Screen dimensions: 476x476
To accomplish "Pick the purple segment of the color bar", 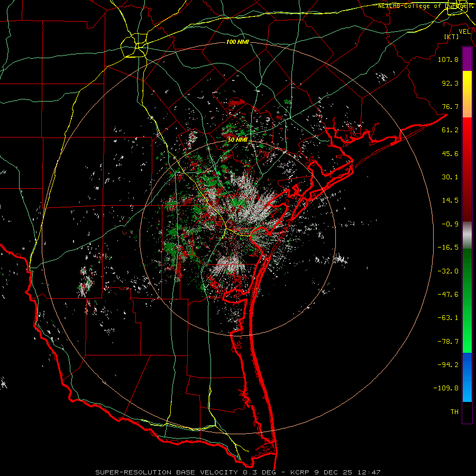I will pyautogui.click(x=467, y=59).
